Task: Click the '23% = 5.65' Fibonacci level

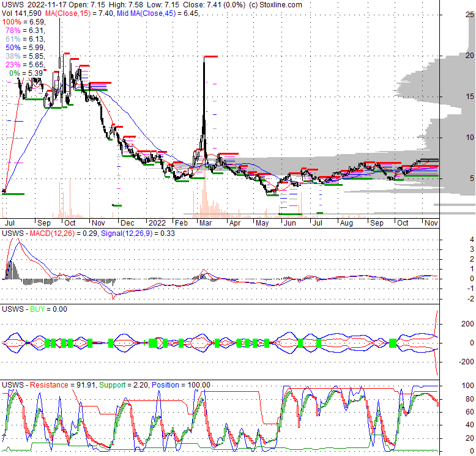Action: coord(25,64)
